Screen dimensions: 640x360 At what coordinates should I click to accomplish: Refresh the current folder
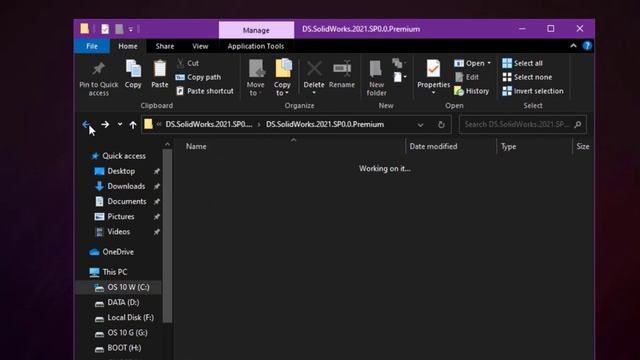coord(441,124)
